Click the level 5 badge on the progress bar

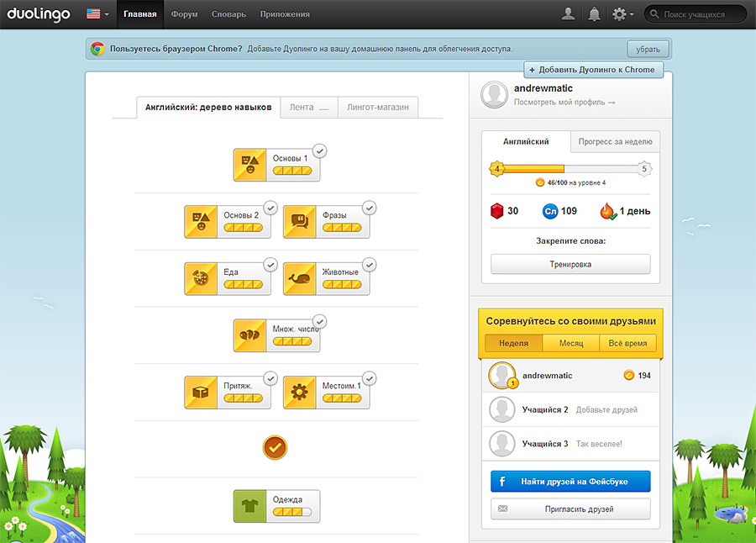click(644, 169)
